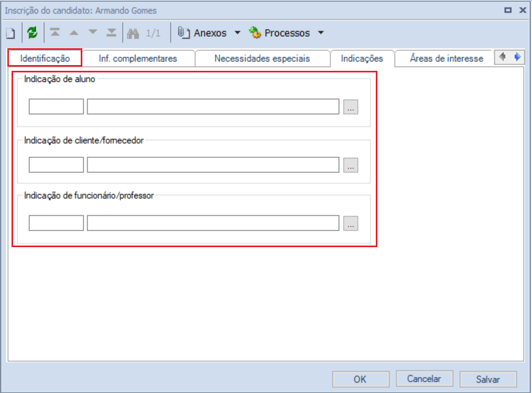Open the Inf. complementares tab
The image size is (532, 393).
pos(138,58)
